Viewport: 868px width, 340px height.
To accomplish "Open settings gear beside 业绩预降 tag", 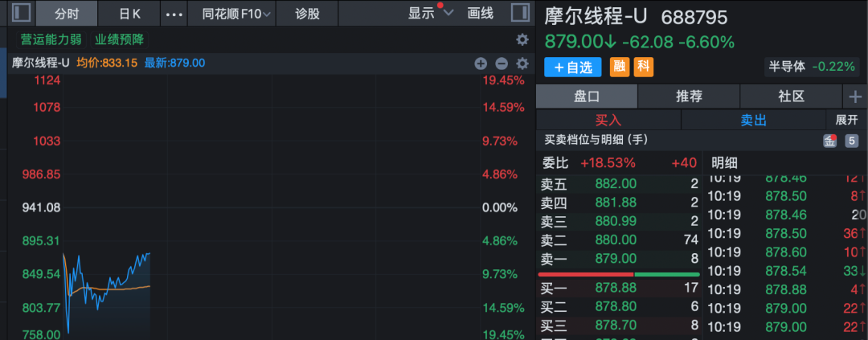I will coord(522,40).
